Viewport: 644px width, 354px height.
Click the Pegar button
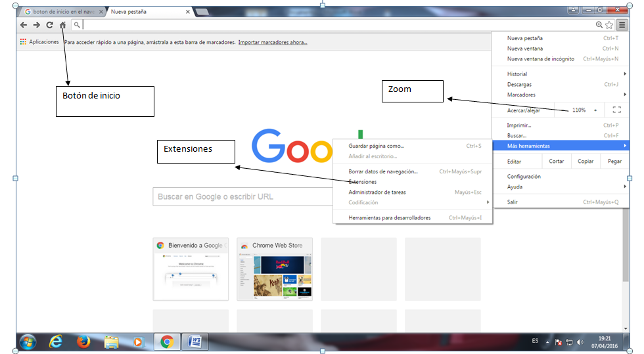coord(615,161)
